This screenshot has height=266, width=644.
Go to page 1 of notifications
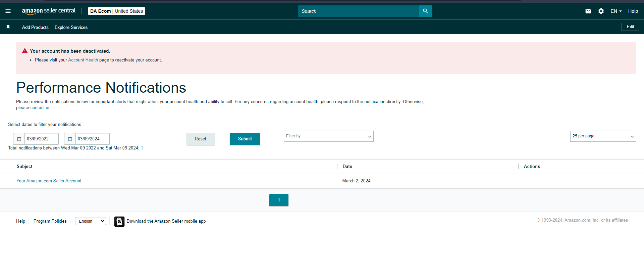pos(279,200)
